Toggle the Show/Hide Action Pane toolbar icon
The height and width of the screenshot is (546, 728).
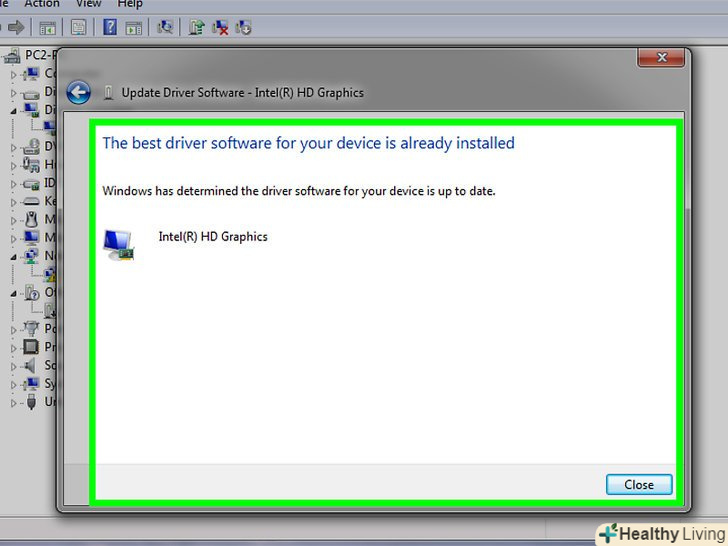(x=134, y=28)
